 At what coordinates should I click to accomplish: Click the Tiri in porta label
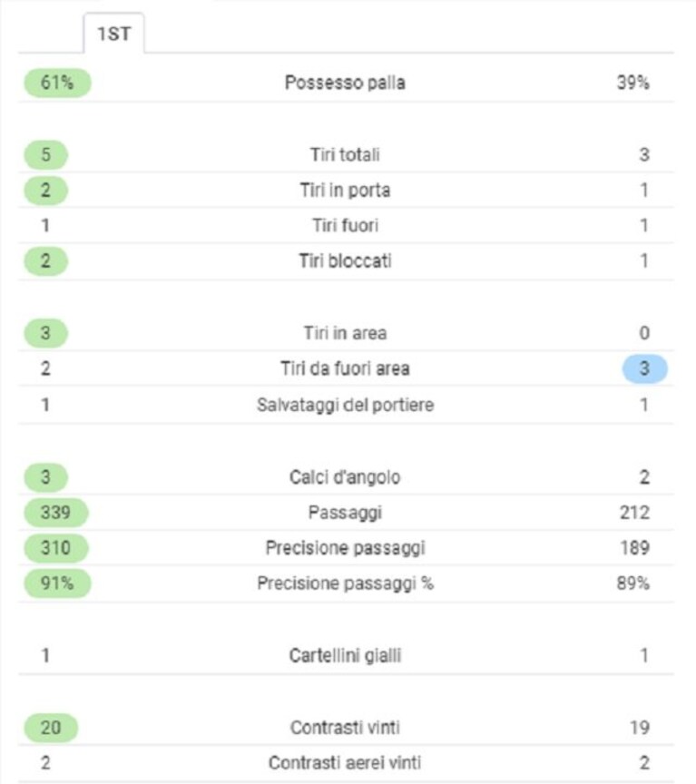pos(345,190)
